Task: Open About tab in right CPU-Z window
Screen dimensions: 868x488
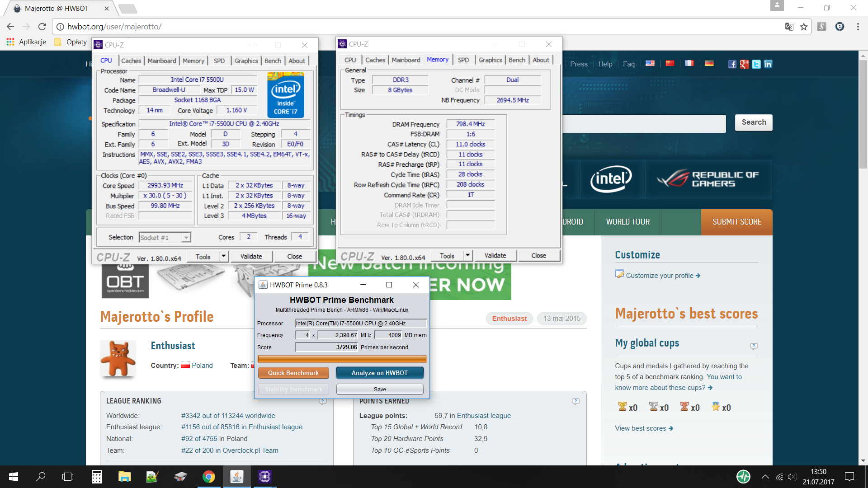Action: pyautogui.click(x=541, y=60)
